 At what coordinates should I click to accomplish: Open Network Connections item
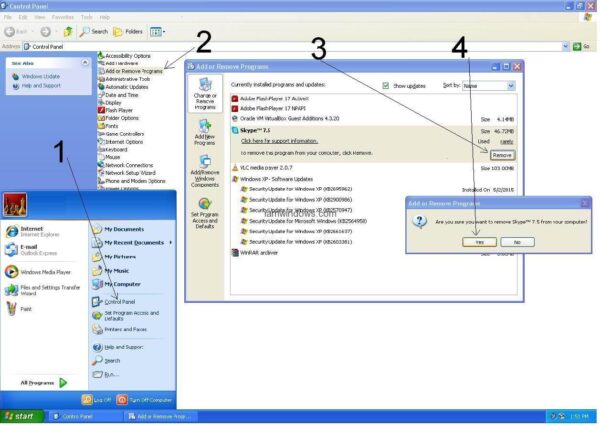pos(126,165)
